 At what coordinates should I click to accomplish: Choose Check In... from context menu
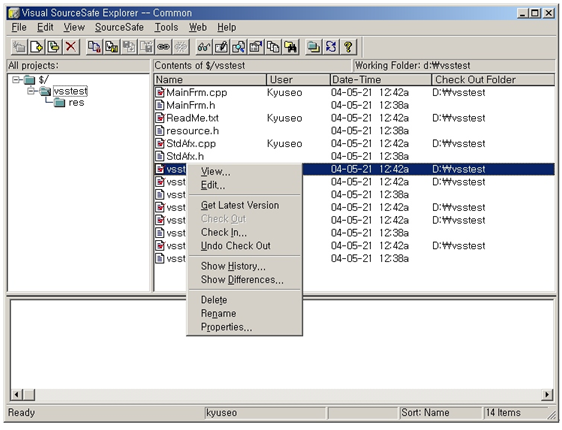point(224,232)
